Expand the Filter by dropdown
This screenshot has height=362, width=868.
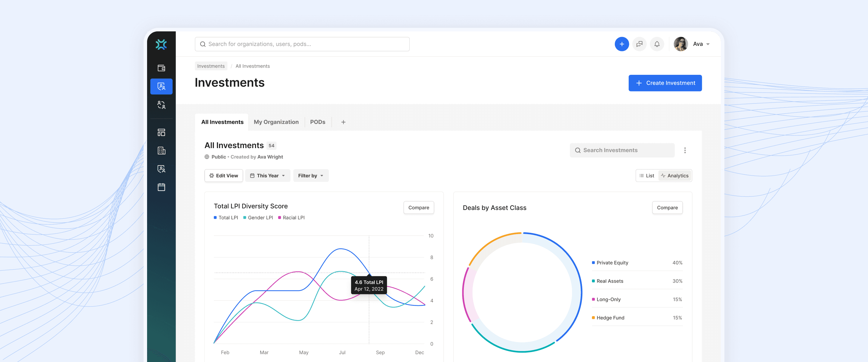click(x=311, y=176)
